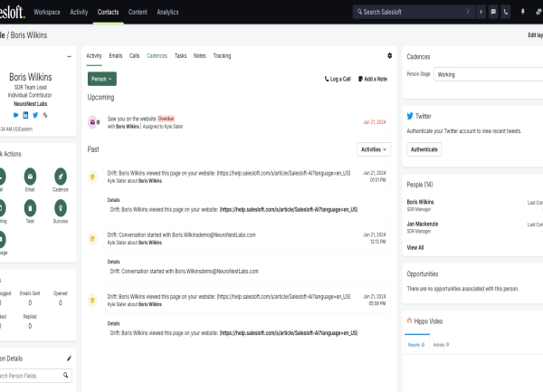Open the Activities filter dropdown
Viewport: 543px width, 392px height.
[x=374, y=149]
